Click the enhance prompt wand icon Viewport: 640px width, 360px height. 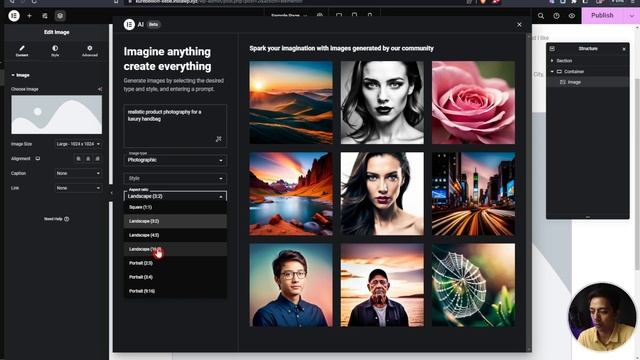point(219,139)
